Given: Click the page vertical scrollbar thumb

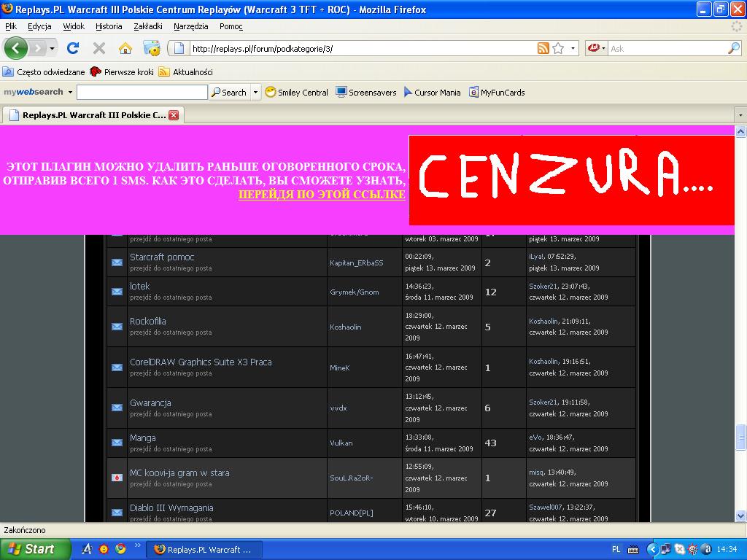Looking at the screenshot, I should point(741,437).
